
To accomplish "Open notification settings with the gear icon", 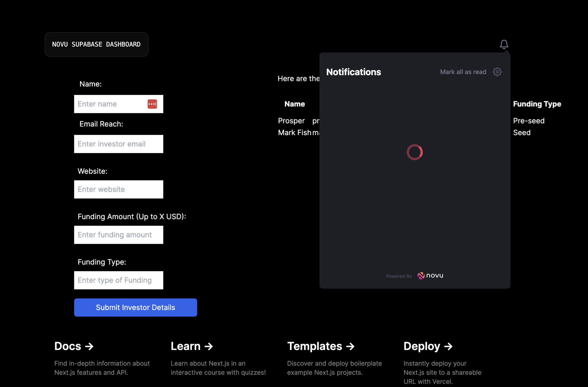I will click(497, 72).
